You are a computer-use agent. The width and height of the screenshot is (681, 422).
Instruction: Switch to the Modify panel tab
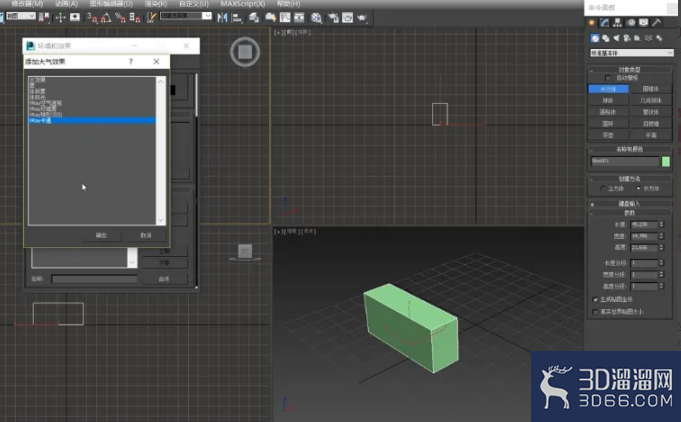(x=605, y=23)
